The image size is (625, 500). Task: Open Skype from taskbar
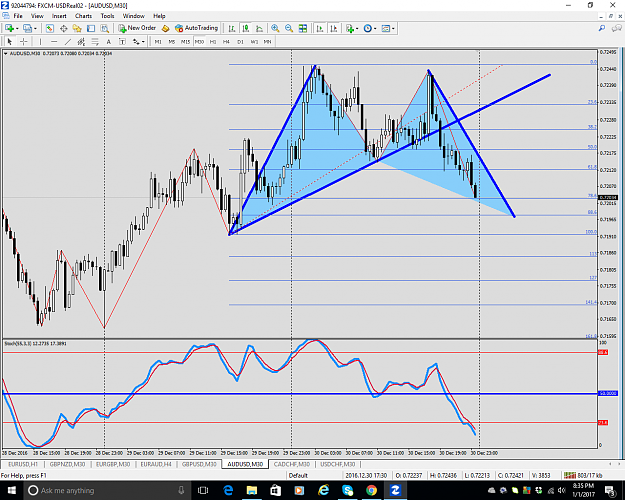point(347,490)
